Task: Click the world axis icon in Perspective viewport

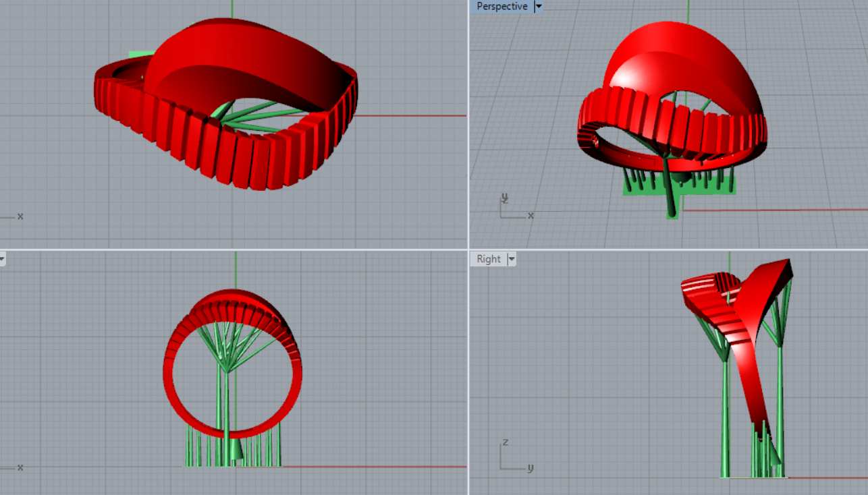Action: point(513,208)
